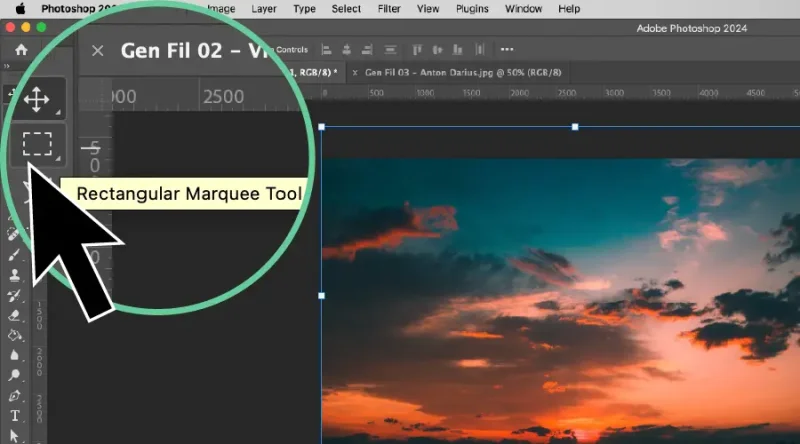Screen dimensions: 800x444
Task: Click the Adobe Photoshop 2024 window title
Action: [x=691, y=29]
